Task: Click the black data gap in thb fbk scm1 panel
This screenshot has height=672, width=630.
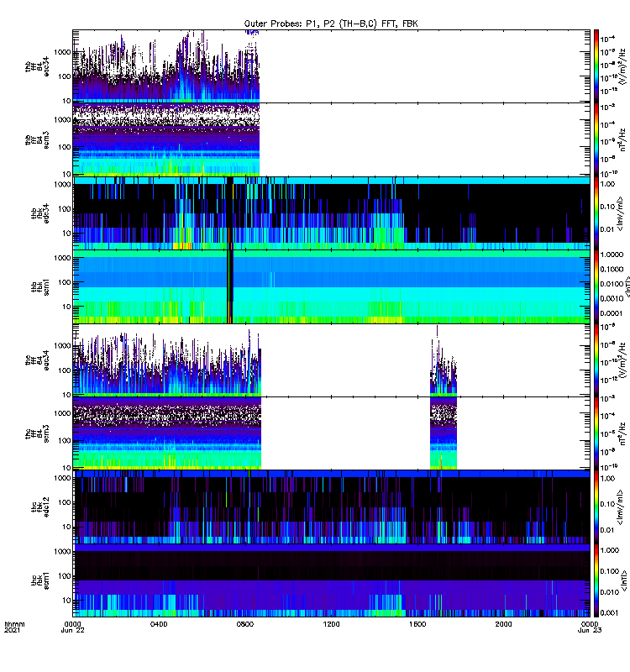Action: pos(230,286)
